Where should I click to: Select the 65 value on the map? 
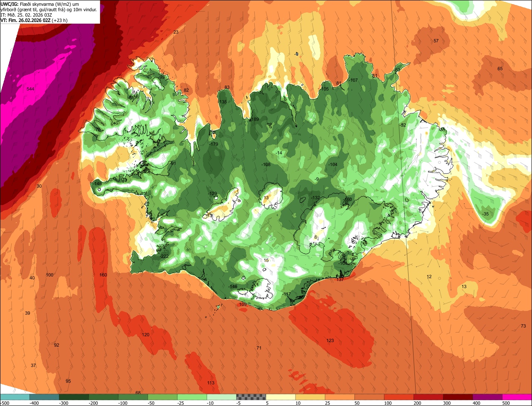(x=500, y=68)
